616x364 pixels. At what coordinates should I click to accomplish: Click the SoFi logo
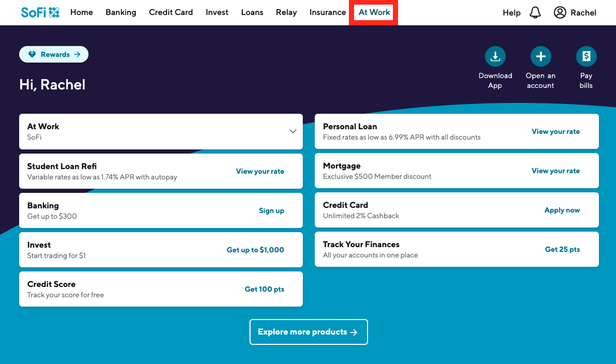pyautogui.click(x=40, y=12)
